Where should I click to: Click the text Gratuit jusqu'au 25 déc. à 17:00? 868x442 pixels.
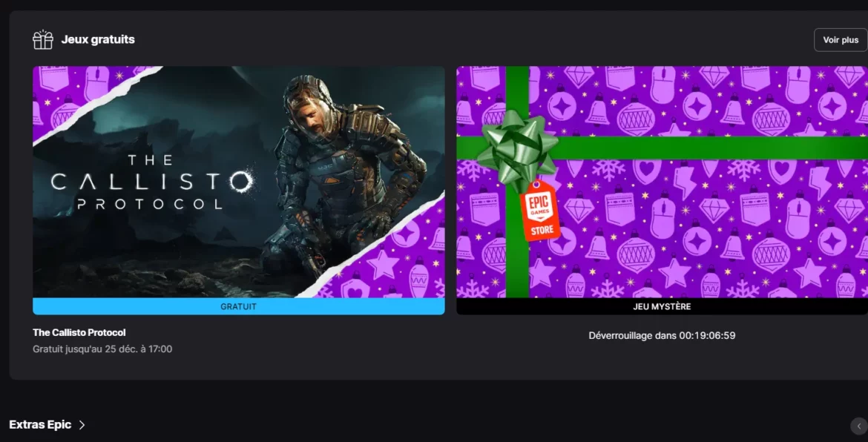[102, 349]
